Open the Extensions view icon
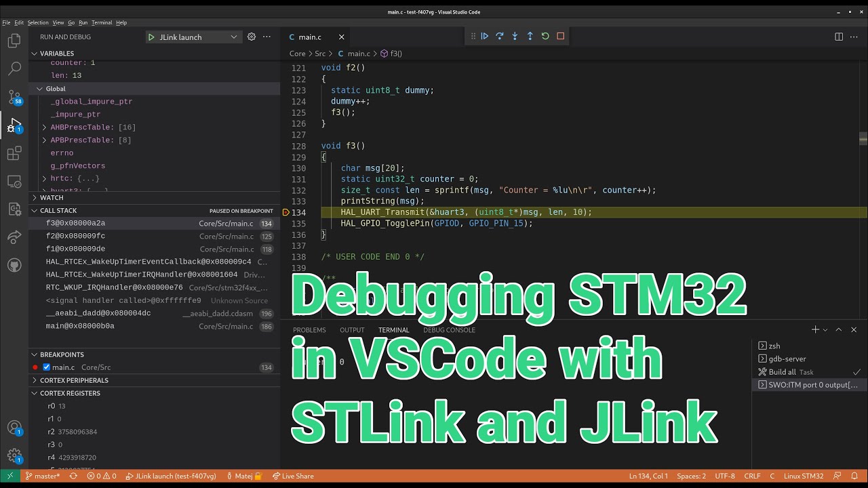This screenshot has height=488, width=868. click(x=14, y=153)
